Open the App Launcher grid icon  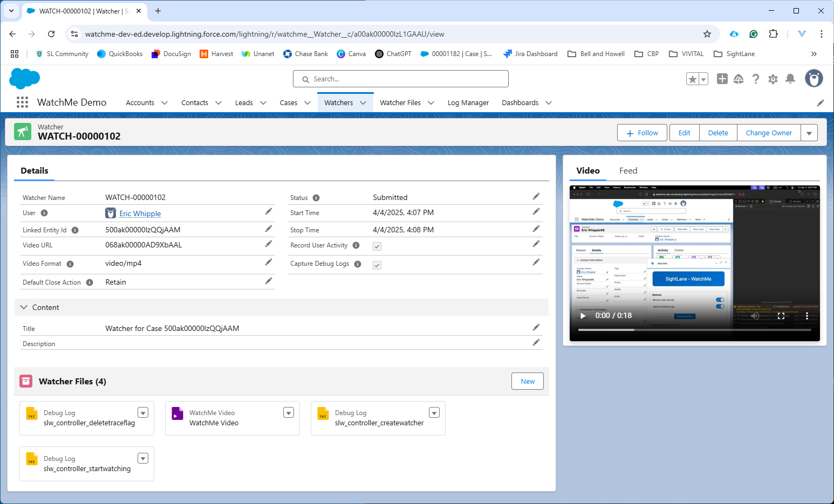click(22, 102)
